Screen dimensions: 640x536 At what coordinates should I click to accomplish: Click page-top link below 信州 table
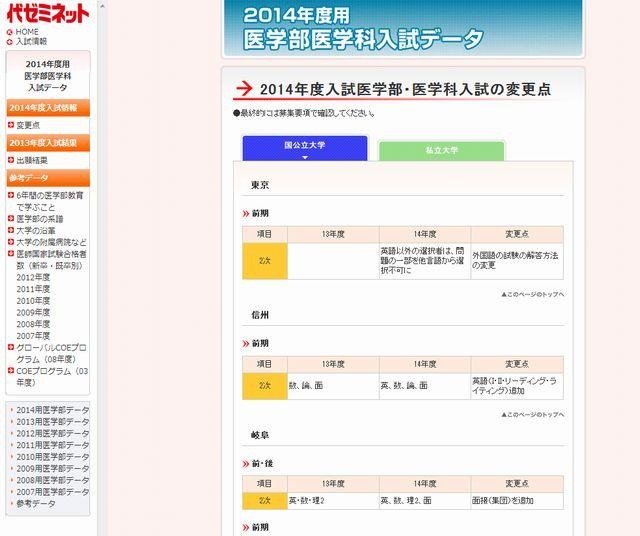click(533, 415)
